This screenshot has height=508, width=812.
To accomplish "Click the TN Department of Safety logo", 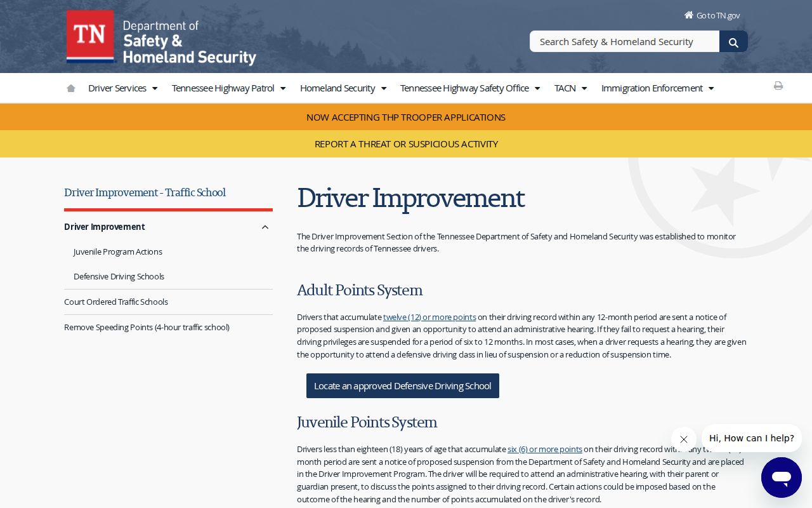I will (161, 37).
